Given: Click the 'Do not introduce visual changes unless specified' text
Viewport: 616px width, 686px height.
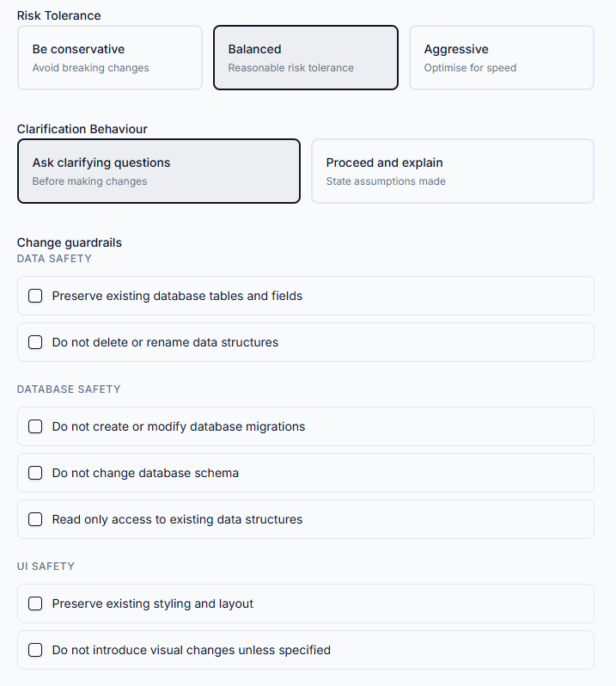Looking at the screenshot, I should point(192,650).
